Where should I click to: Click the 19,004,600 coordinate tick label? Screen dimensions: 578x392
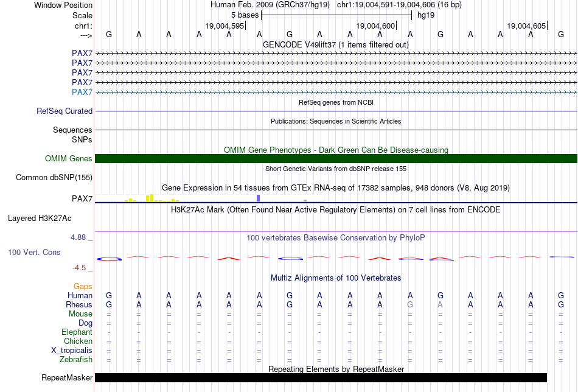tap(375, 26)
